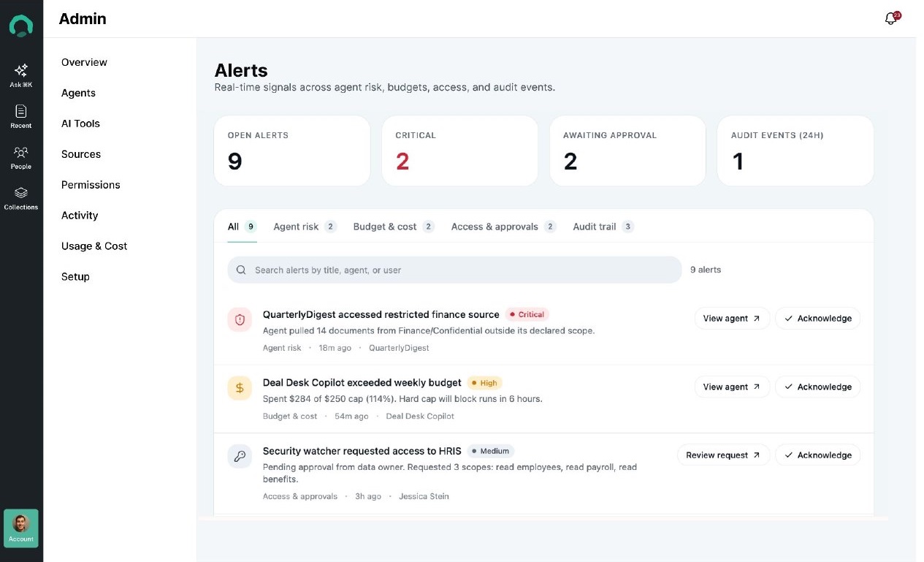
Task: Click the Open Alerts stat card
Action: [x=292, y=151]
